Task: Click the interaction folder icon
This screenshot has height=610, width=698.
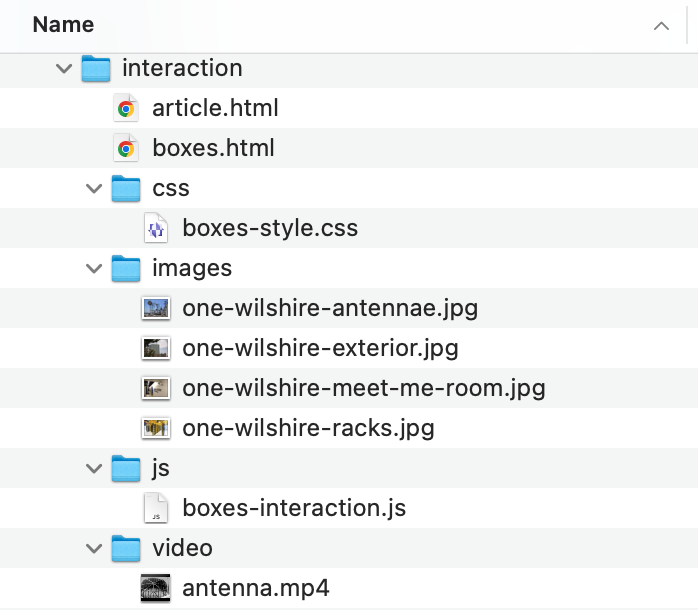Action: pyautogui.click(x=96, y=68)
